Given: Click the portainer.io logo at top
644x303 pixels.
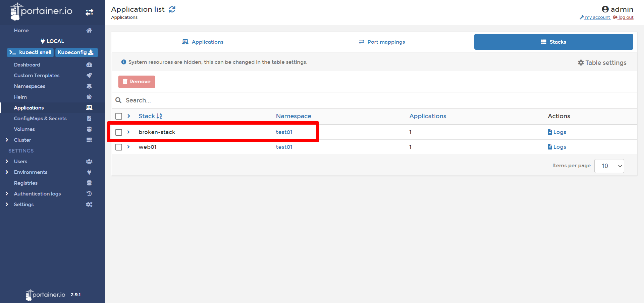Looking at the screenshot, I should [x=41, y=11].
